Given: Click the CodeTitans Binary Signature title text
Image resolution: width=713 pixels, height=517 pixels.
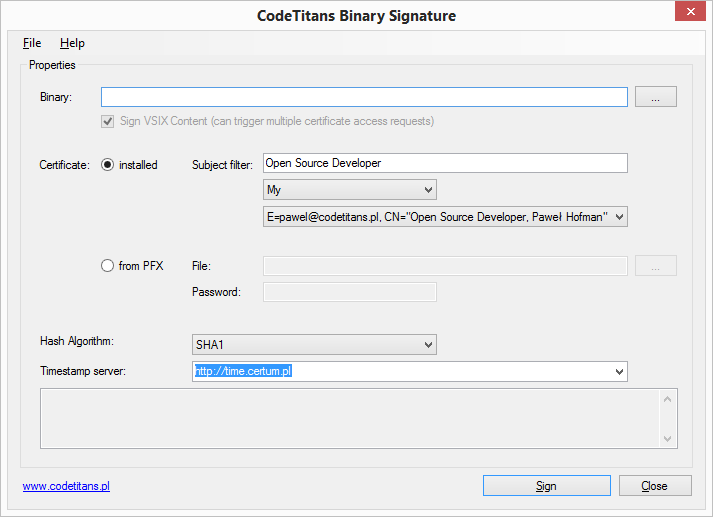Looking at the screenshot, I should (356, 16).
